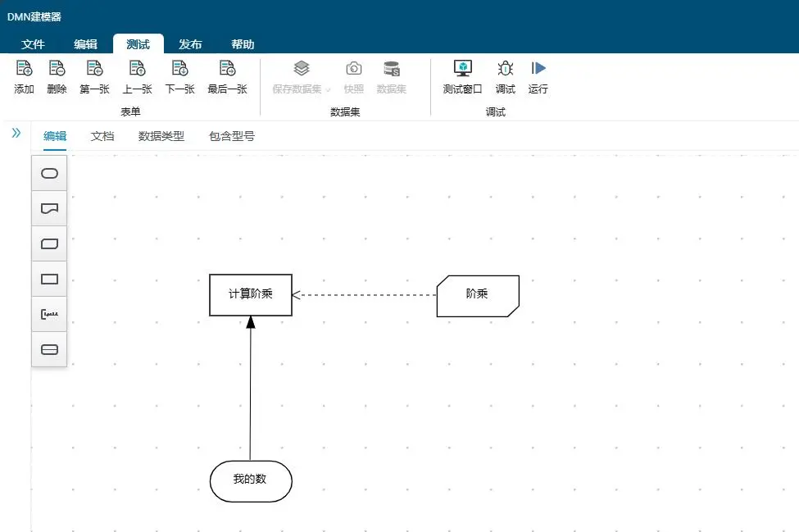Select the input data shape in the palette

(x=49, y=173)
